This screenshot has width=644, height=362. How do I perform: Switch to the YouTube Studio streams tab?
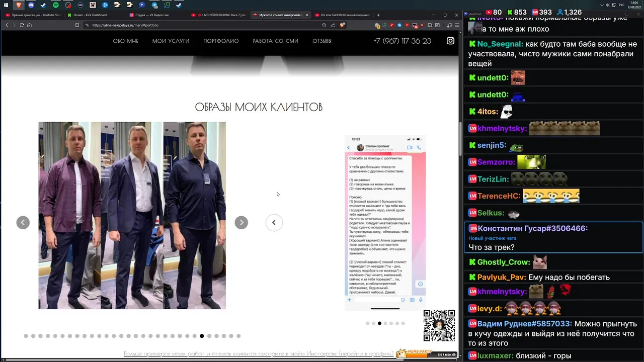click(33, 15)
